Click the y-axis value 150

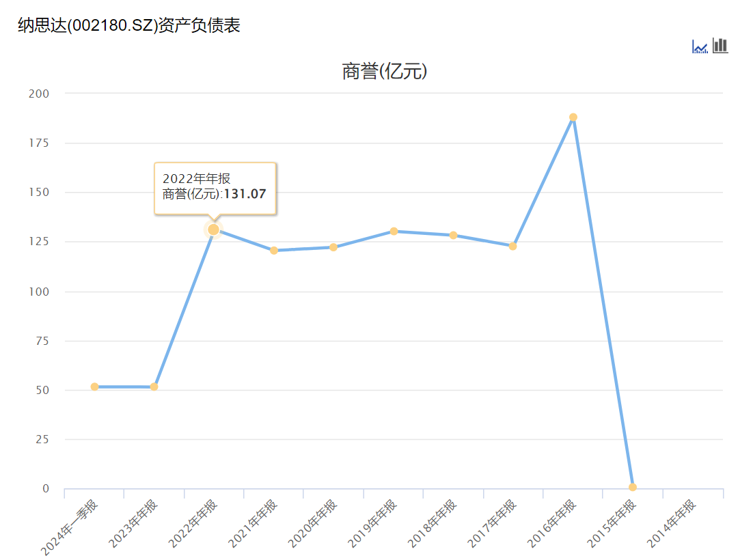click(x=39, y=193)
